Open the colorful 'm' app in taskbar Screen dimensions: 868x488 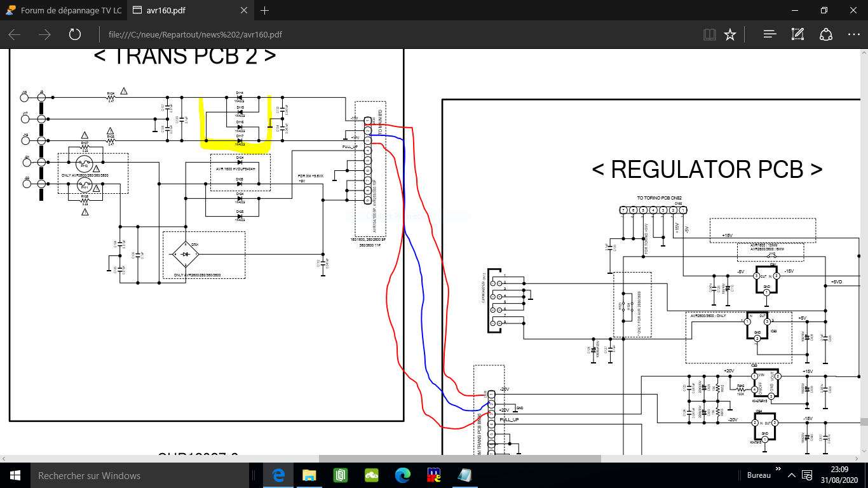pos(435,475)
